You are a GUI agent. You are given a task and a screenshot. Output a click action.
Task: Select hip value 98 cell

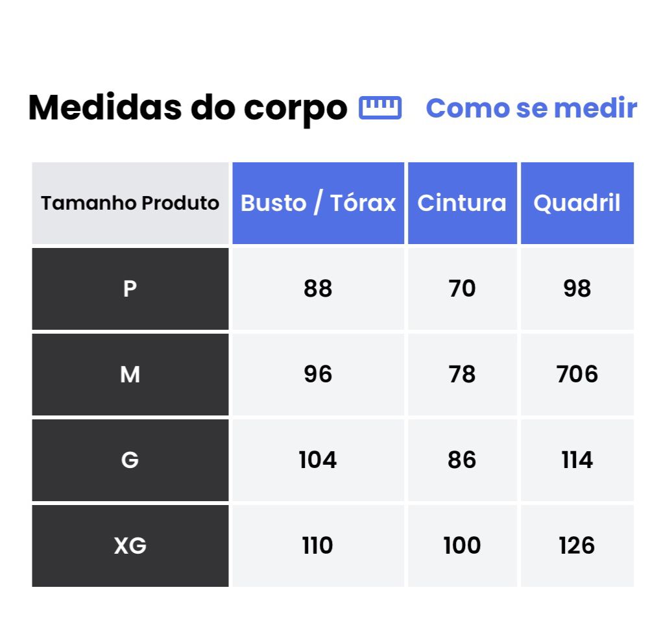pos(577,288)
